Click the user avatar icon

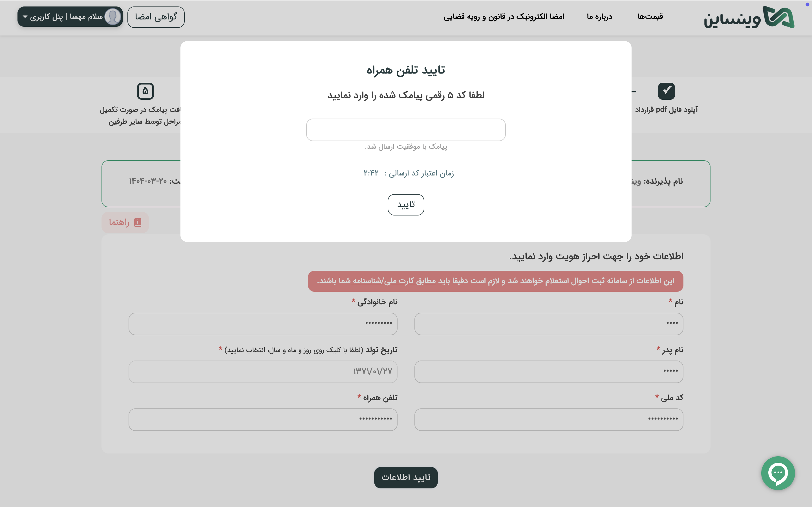pos(113,17)
